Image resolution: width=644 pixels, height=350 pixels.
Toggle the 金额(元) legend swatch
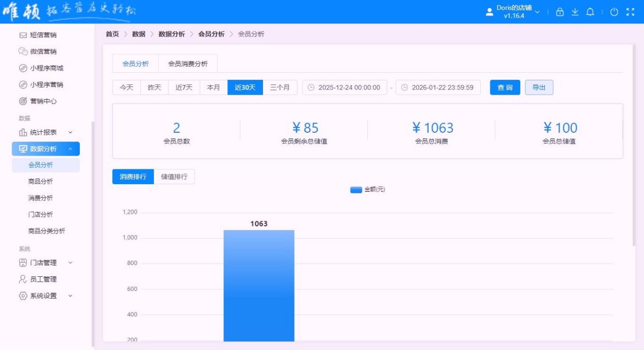[x=356, y=190]
